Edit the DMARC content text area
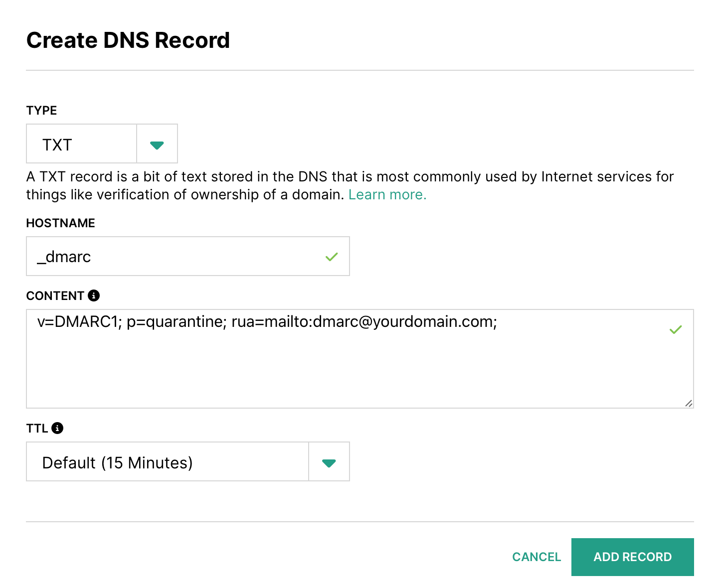Image resolution: width=717 pixels, height=588 pixels. pyautogui.click(x=360, y=359)
